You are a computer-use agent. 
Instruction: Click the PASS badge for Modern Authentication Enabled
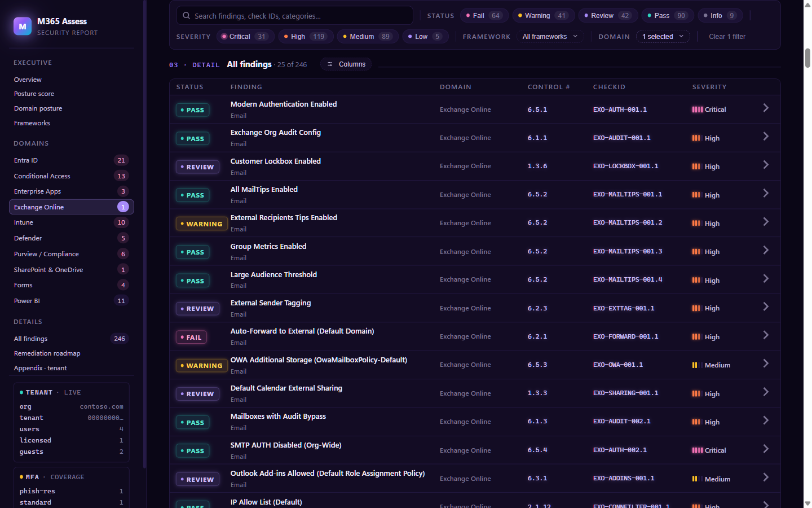click(193, 110)
